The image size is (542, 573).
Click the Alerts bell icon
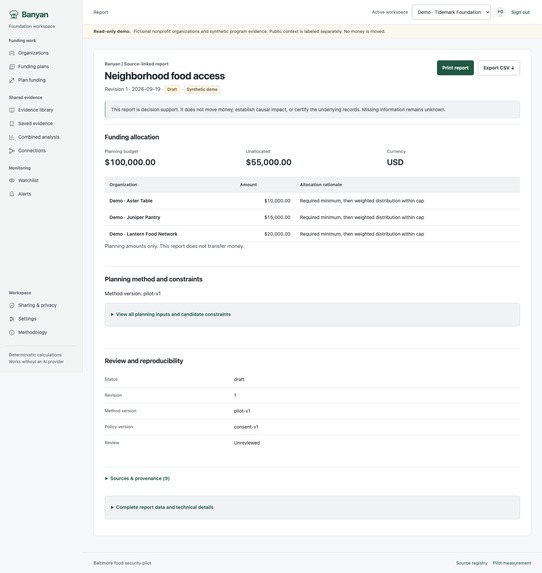[12, 194]
